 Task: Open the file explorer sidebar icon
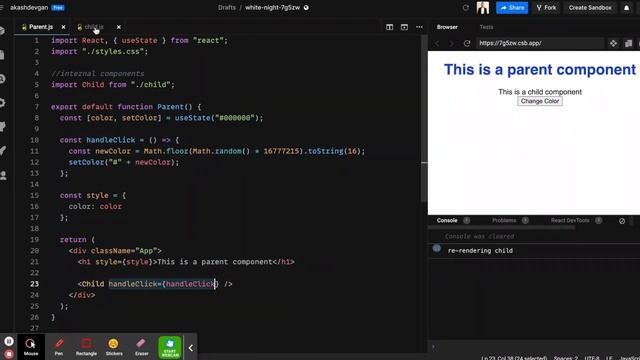(2, 55)
